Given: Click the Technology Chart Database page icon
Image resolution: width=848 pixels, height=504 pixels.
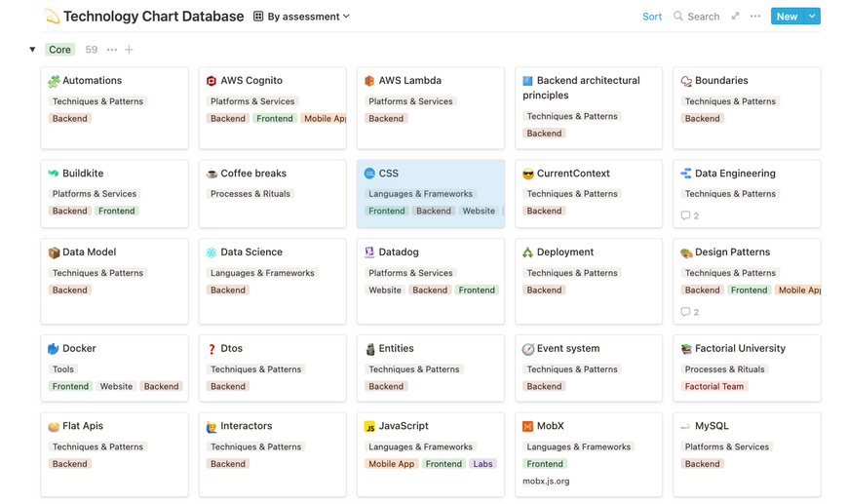Looking at the screenshot, I should pyautogui.click(x=52, y=17).
